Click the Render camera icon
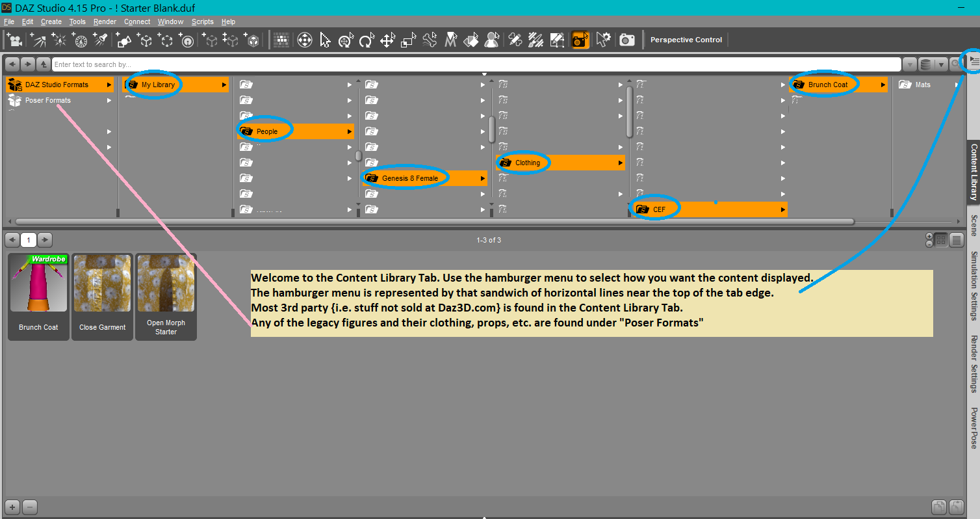This screenshot has height=519, width=980. 627,40
